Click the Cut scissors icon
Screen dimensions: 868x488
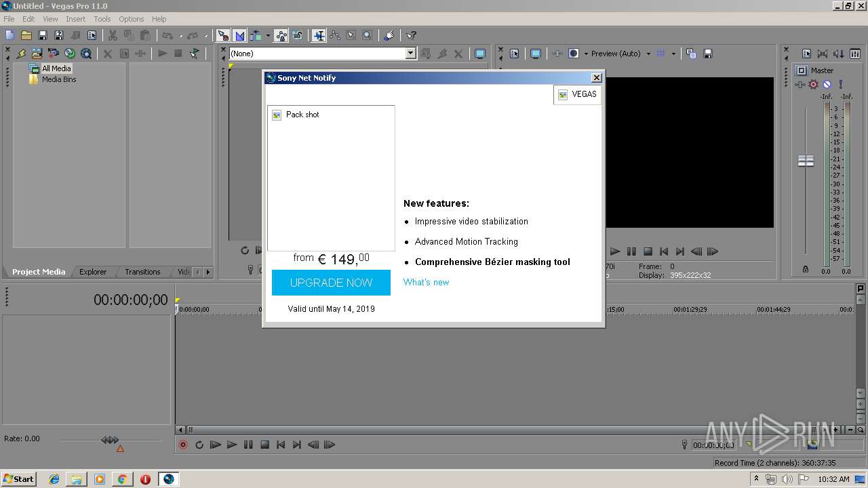pos(113,35)
